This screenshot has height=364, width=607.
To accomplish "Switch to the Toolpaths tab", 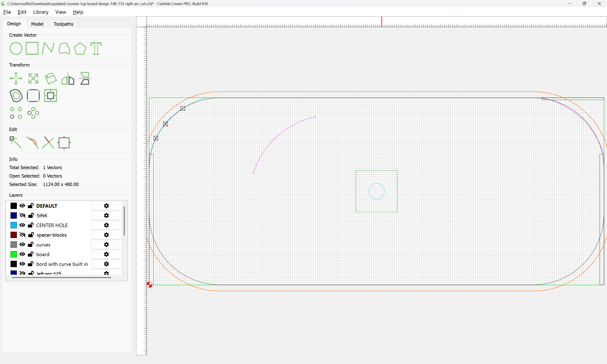I will tap(63, 24).
